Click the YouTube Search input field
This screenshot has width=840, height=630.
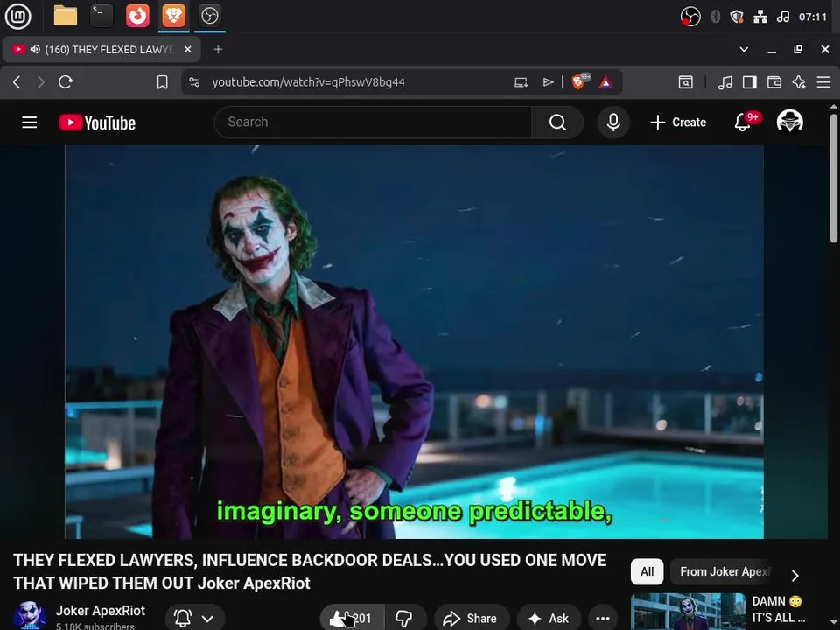pyautogui.click(x=373, y=122)
